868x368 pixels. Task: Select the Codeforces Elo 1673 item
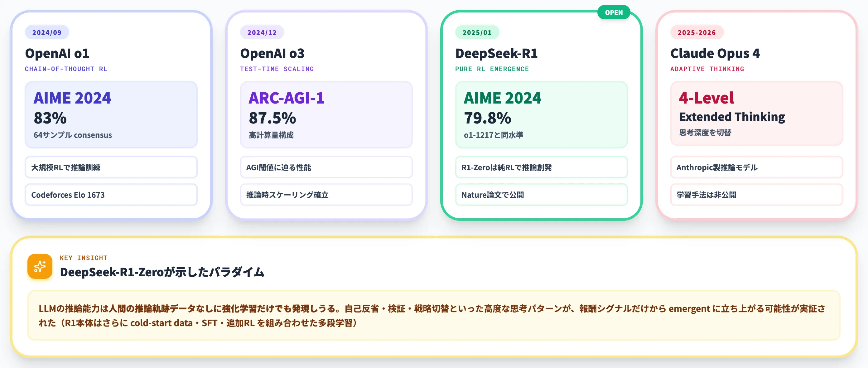tap(111, 195)
